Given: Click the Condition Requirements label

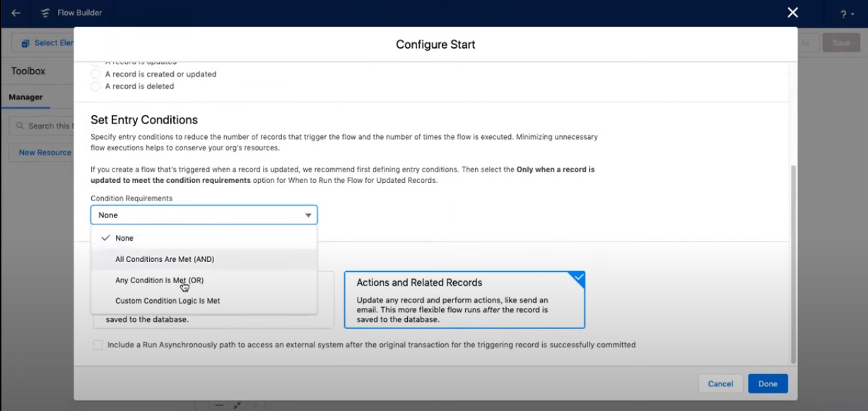Looking at the screenshot, I should [131, 198].
